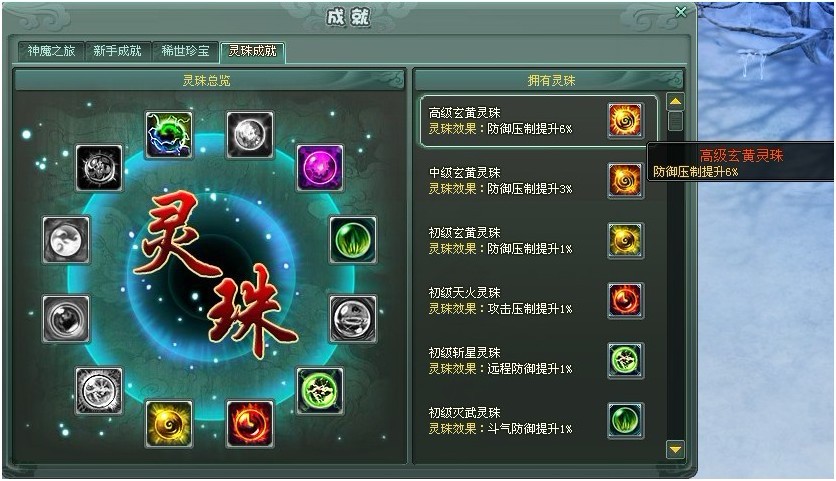Click the scroll-up arrow of the owned beads list

(676, 101)
